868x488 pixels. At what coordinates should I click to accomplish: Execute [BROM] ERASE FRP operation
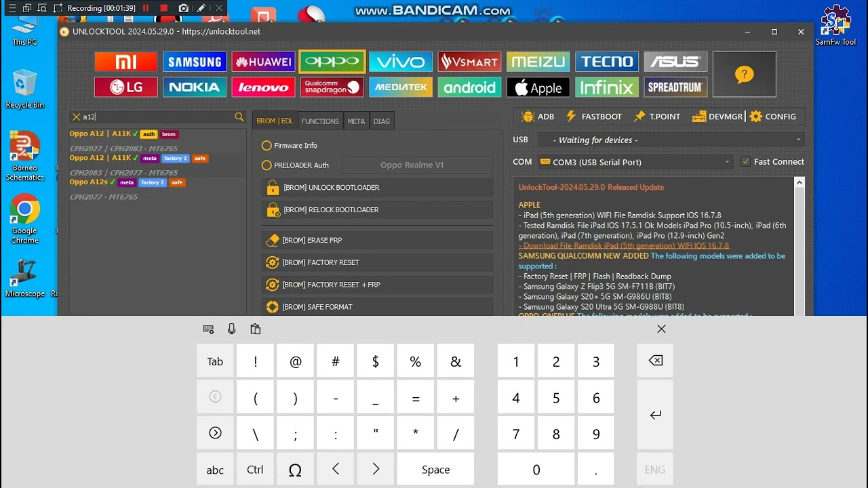point(377,240)
